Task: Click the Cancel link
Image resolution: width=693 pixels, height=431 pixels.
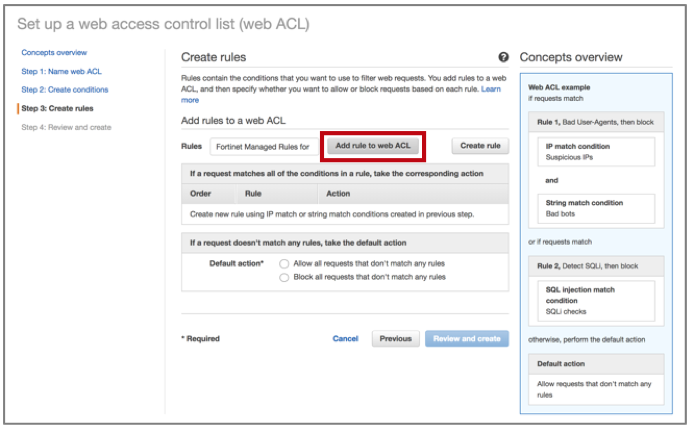Action: coord(345,339)
